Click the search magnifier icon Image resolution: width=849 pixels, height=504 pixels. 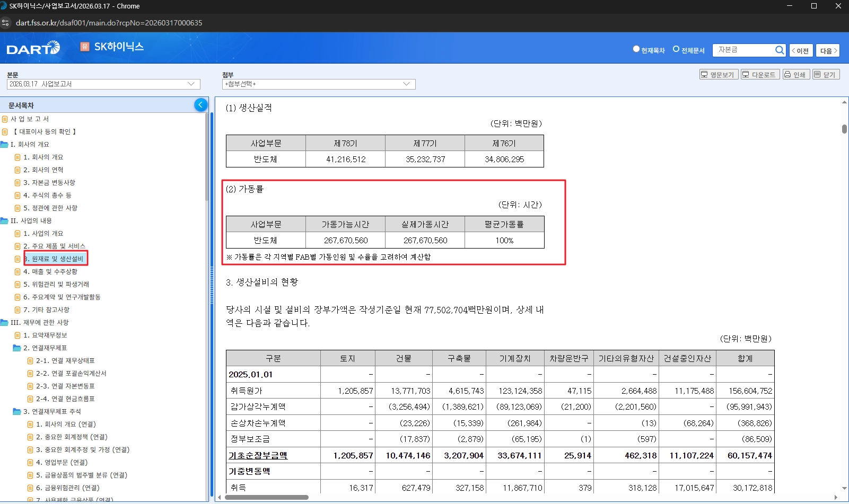[x=779, y=50]
